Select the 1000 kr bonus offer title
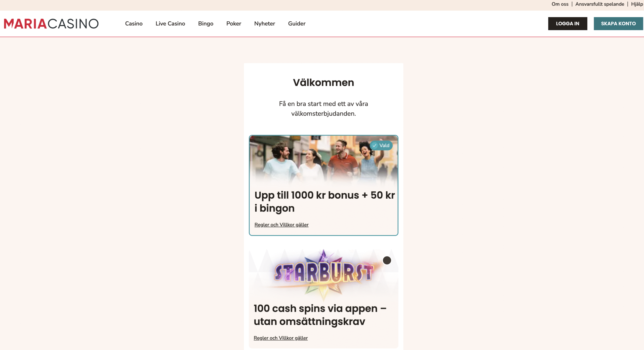The width and height of the screenshot is (644, 350). pyautogui.click(x=325, y=202)
